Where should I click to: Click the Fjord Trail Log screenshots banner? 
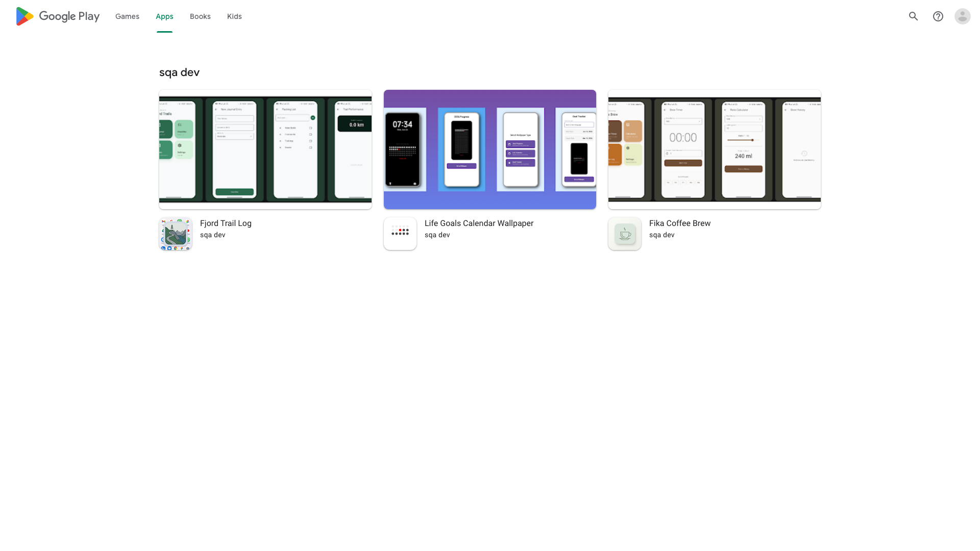pyautogui.click(x=265, y=149)
